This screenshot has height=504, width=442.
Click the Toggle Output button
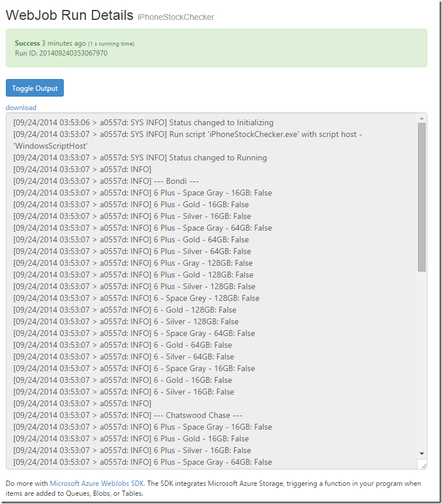click(x=35, y=88)
